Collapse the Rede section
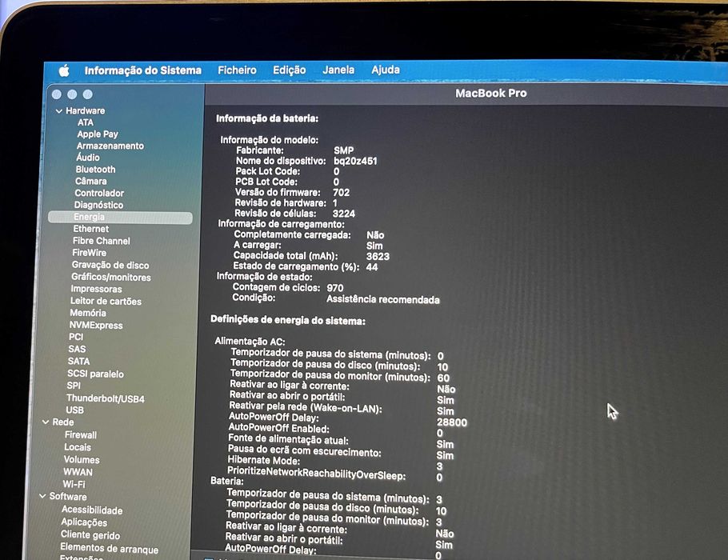 pos(46,422)
